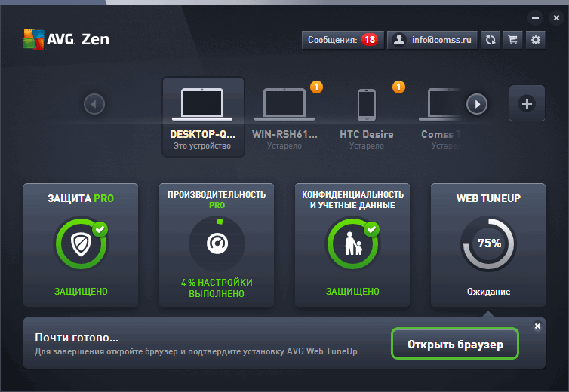Add a new device with plus button
Viewport: 569px width, 392px height.
[527, 103]
